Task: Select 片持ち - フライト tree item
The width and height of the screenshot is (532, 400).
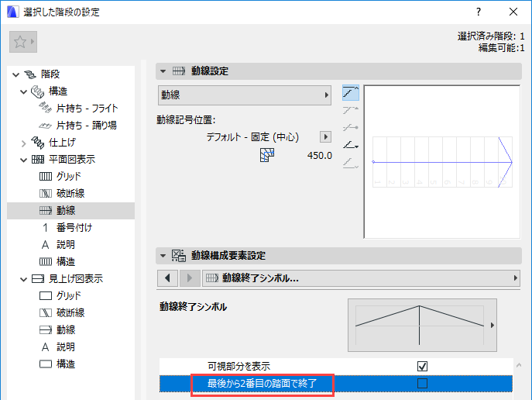Action: click(87, 109)
